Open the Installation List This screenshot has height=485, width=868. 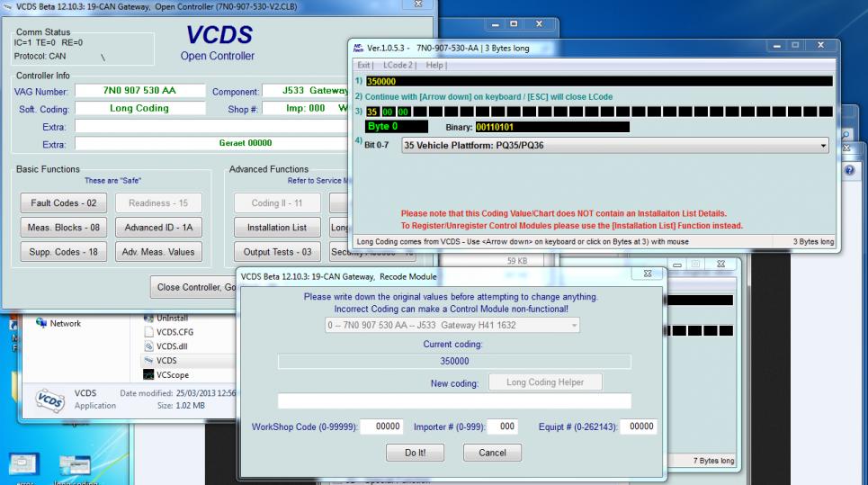coord(277,228)
